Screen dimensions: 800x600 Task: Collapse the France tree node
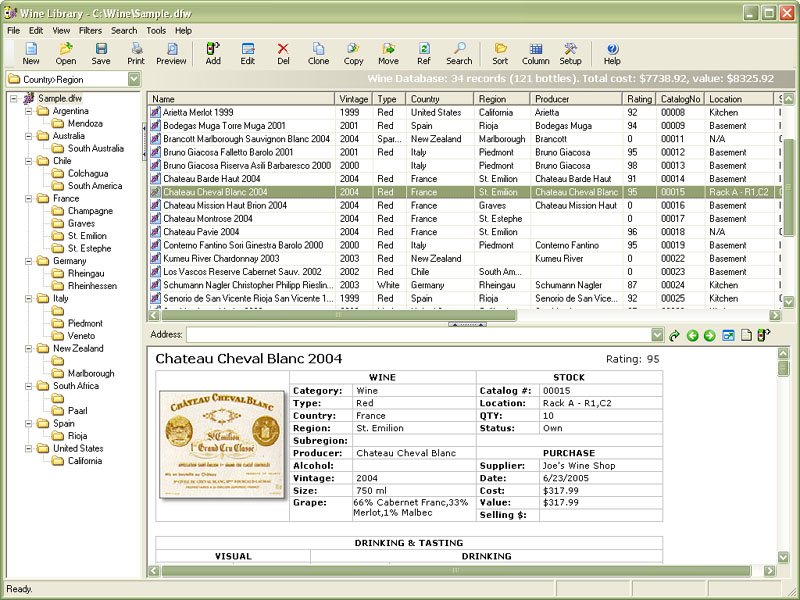28,199
